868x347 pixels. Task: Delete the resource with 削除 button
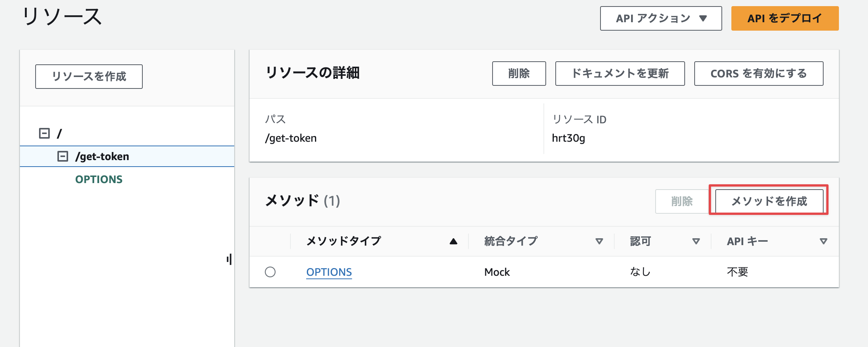pos(519,74)
